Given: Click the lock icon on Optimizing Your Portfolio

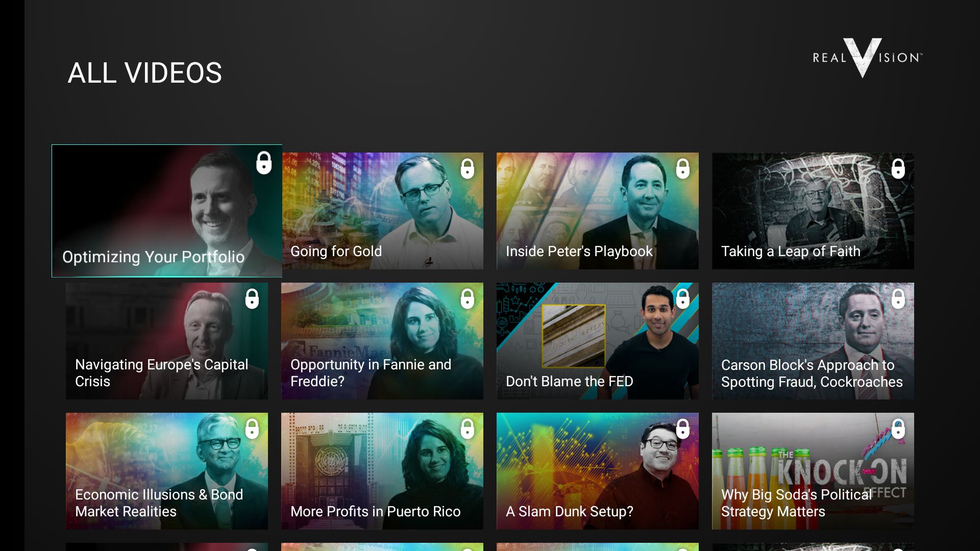Looking at the screenshot, I should point(264,163).
